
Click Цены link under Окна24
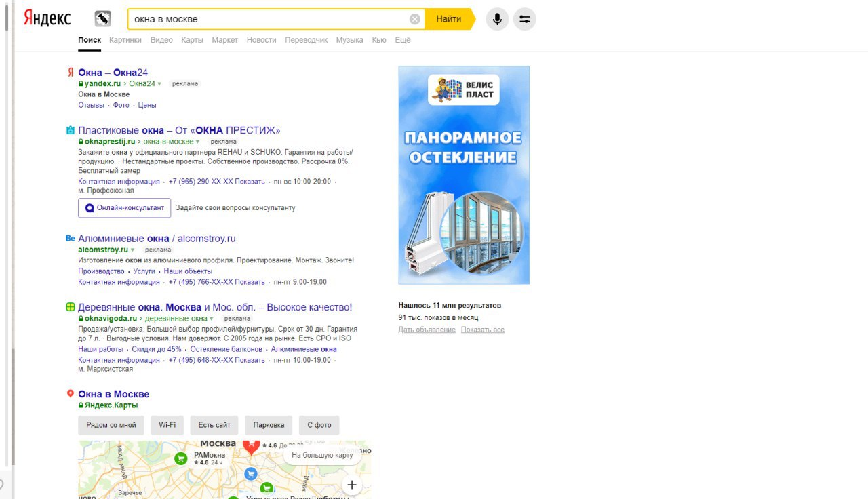point(147,105)
